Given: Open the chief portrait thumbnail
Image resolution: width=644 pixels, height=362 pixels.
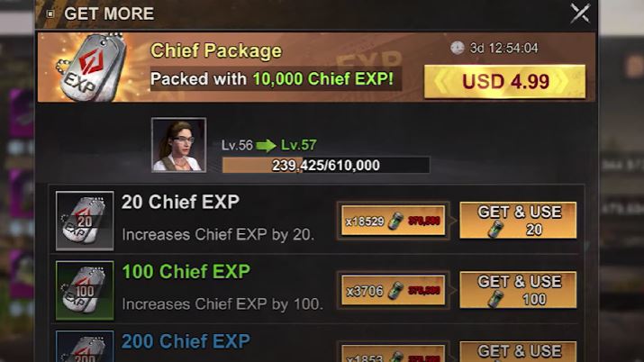Looking at the screenshot, I should click(178, 145).
